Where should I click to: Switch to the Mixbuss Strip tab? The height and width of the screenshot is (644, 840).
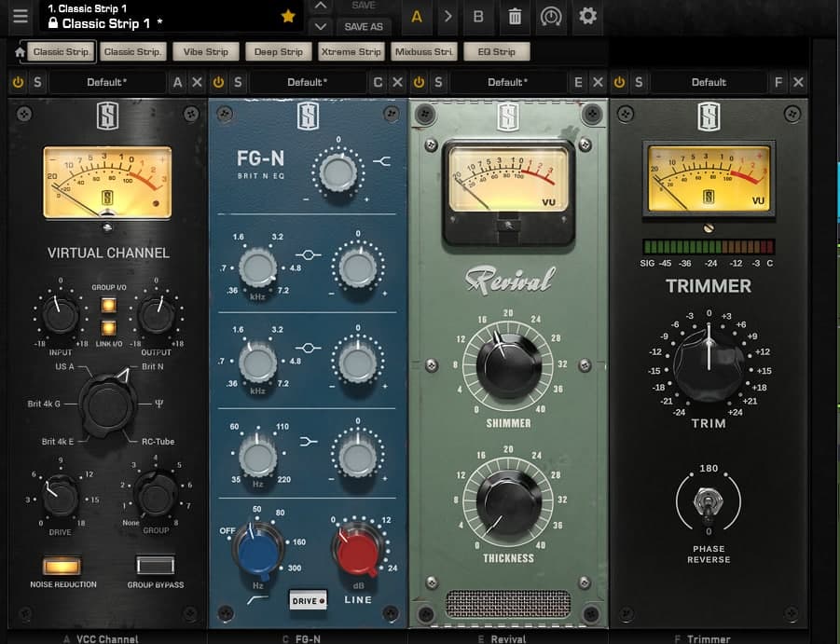pyautogui.click(x=424, y=52)
